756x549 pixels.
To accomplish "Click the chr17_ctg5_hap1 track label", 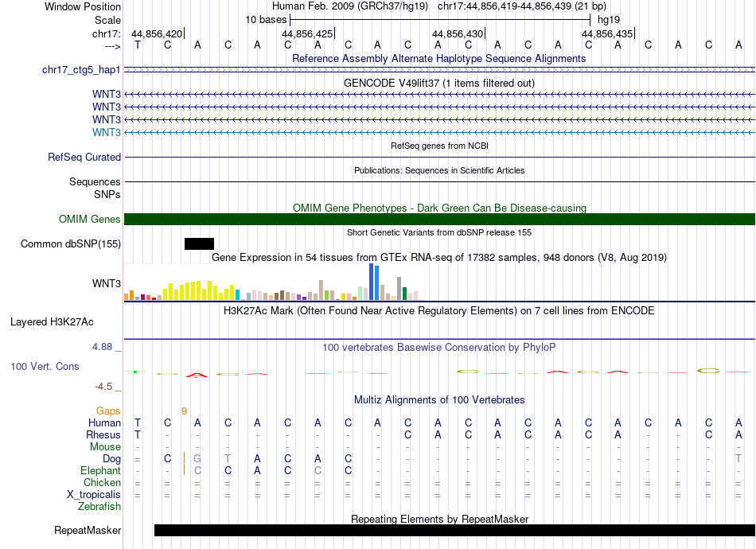I will 81,70.
